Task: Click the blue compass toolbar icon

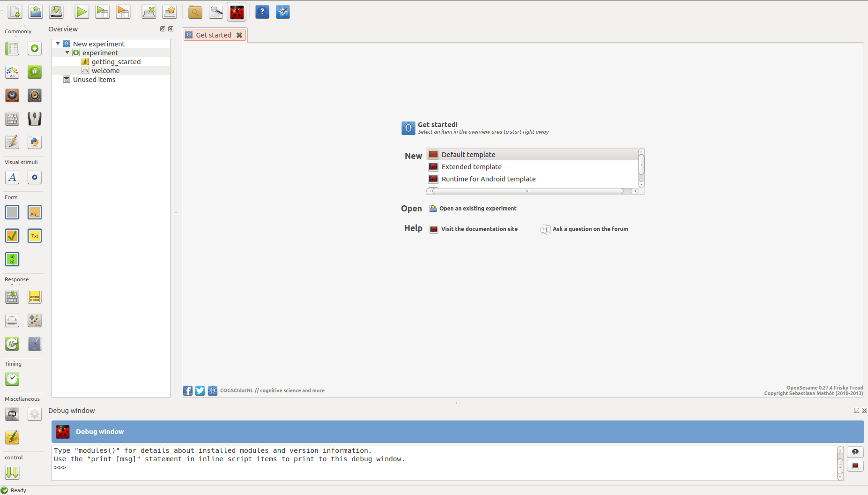Action: click(x=283, y=12)
